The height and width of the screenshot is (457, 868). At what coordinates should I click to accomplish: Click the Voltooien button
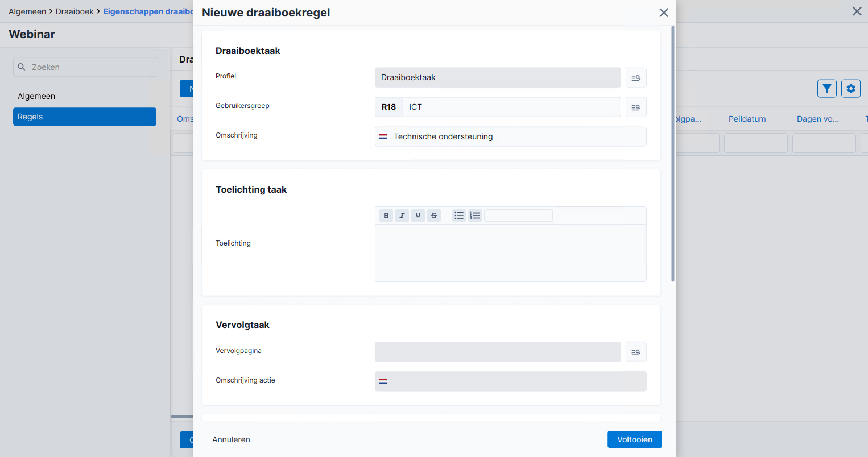635,439
